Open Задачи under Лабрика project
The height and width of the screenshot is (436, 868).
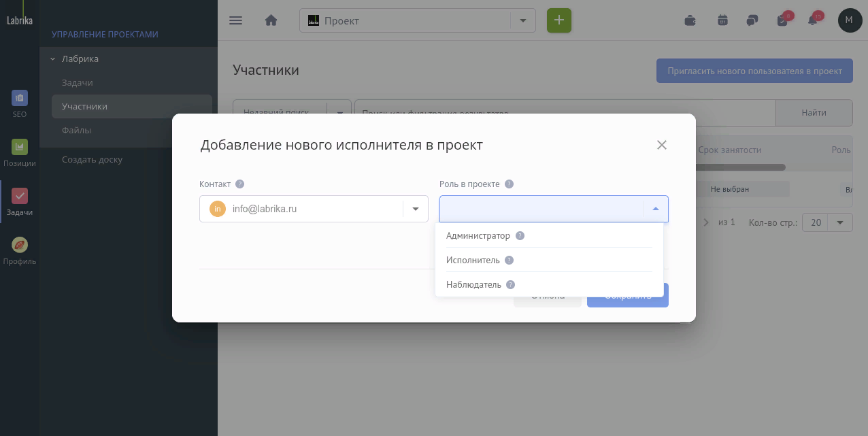77,82
